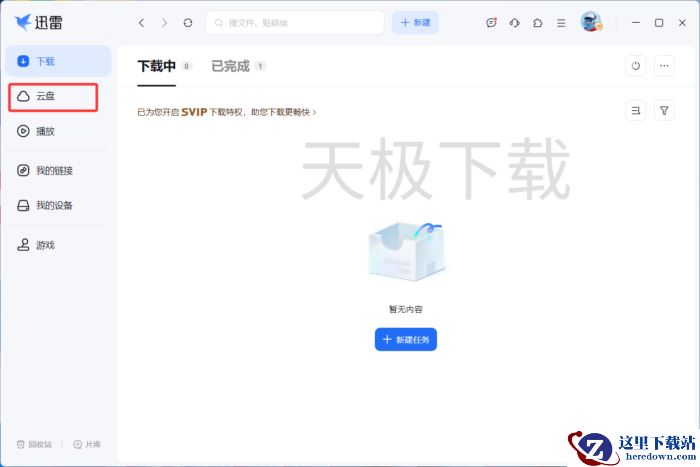
Task: Click the refresh icon
Action: tap(188, 23)
